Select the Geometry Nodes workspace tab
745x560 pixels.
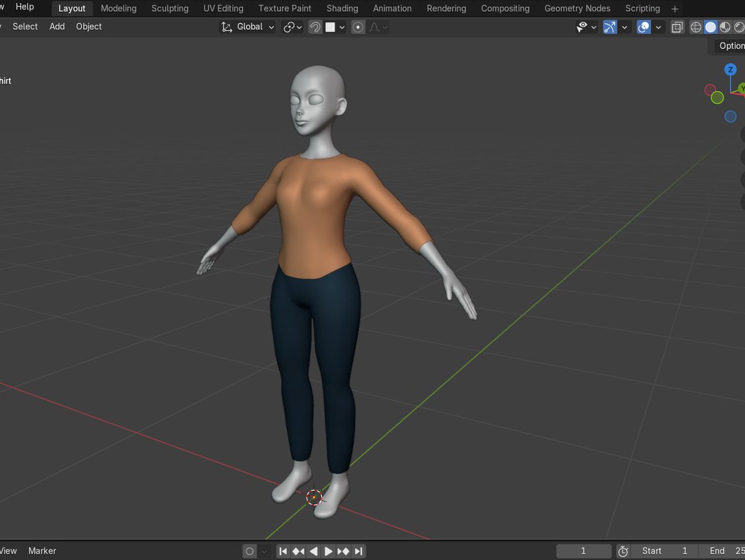(x=577, y=8)
